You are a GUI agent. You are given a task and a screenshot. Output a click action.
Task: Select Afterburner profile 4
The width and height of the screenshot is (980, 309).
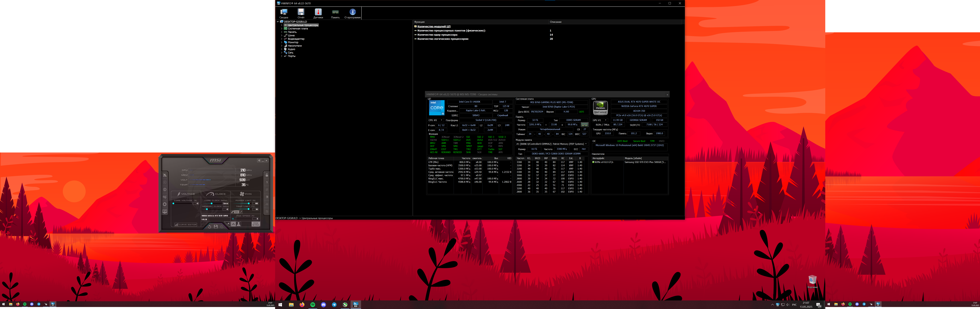267,204
